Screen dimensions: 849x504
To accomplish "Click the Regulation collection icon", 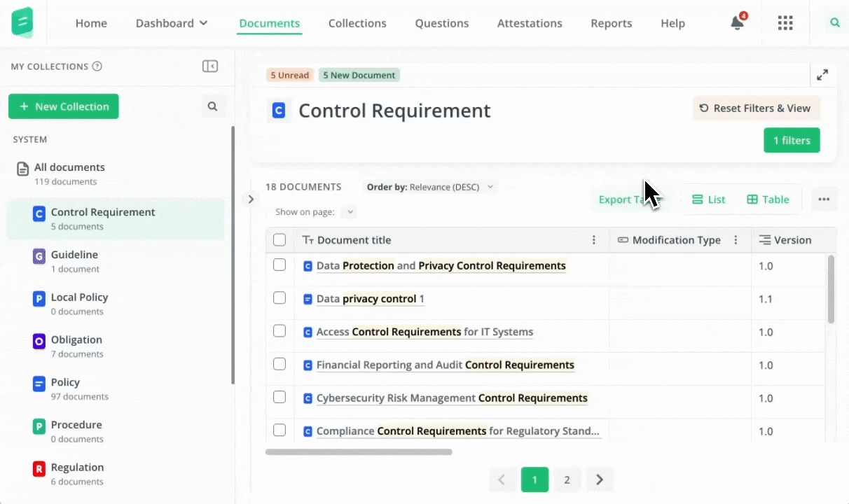I will point(39,469).
